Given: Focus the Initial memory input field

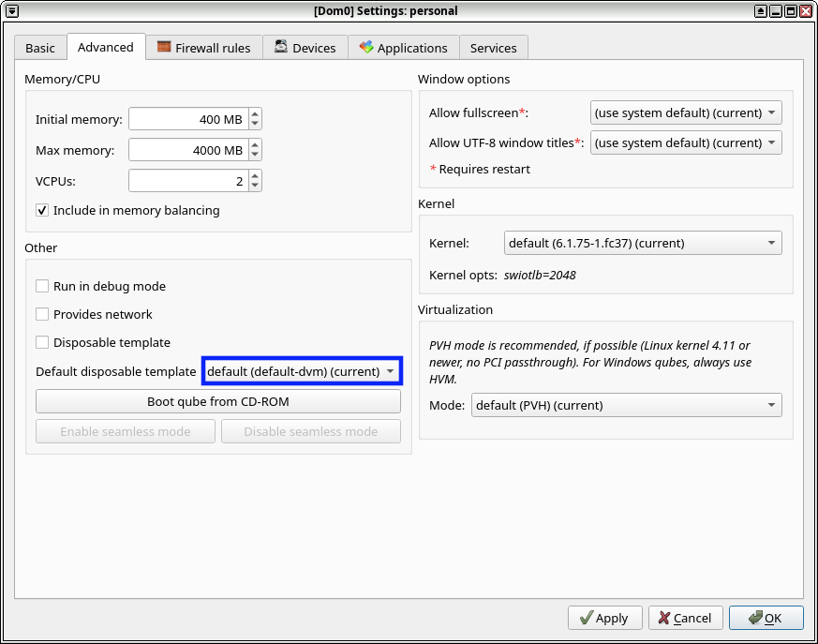Looking at the screenshot, I should click(x=189, y=119).
